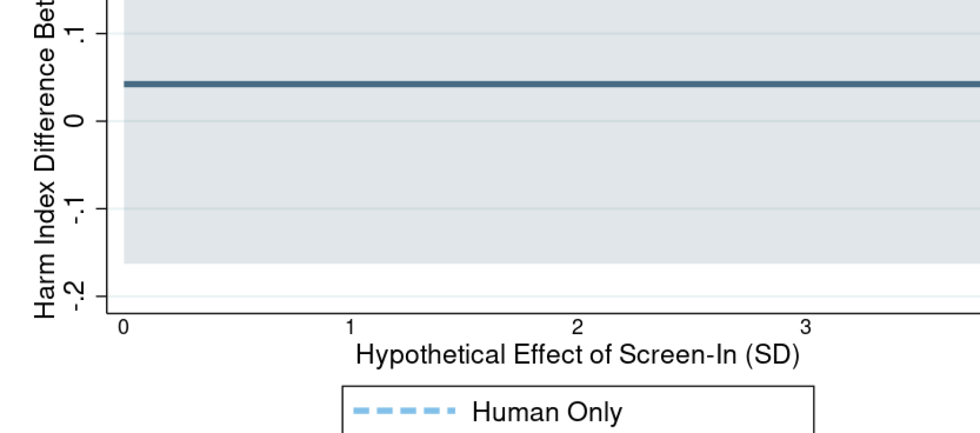
Task: Click x-axis tick label 0
Action: coord(124,327)
